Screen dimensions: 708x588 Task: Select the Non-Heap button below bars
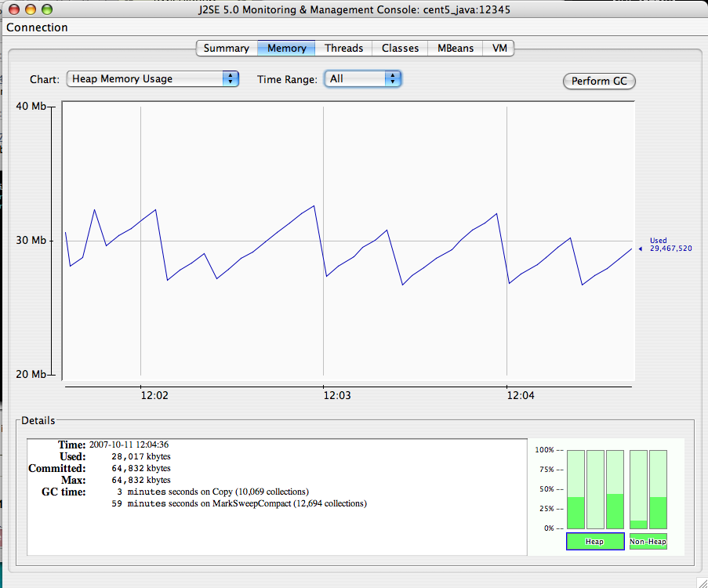[648, 542]
